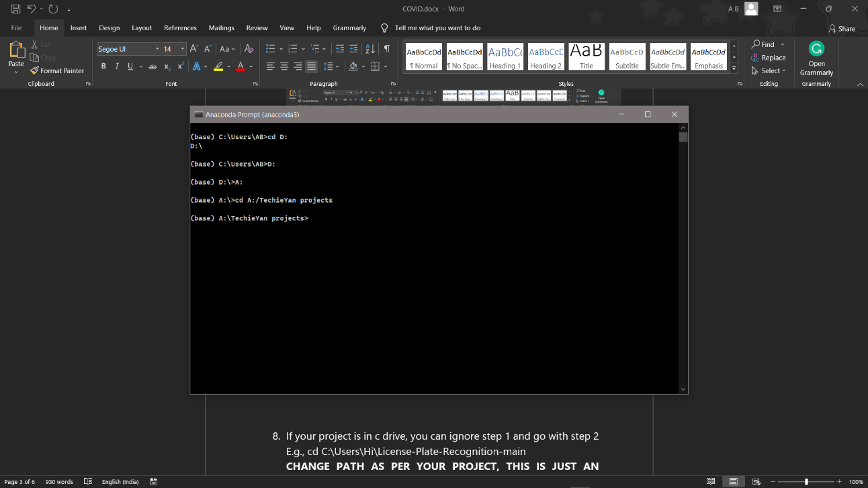Click the Sort A-Z icon
868x488 pixels.
pos(370,49)
